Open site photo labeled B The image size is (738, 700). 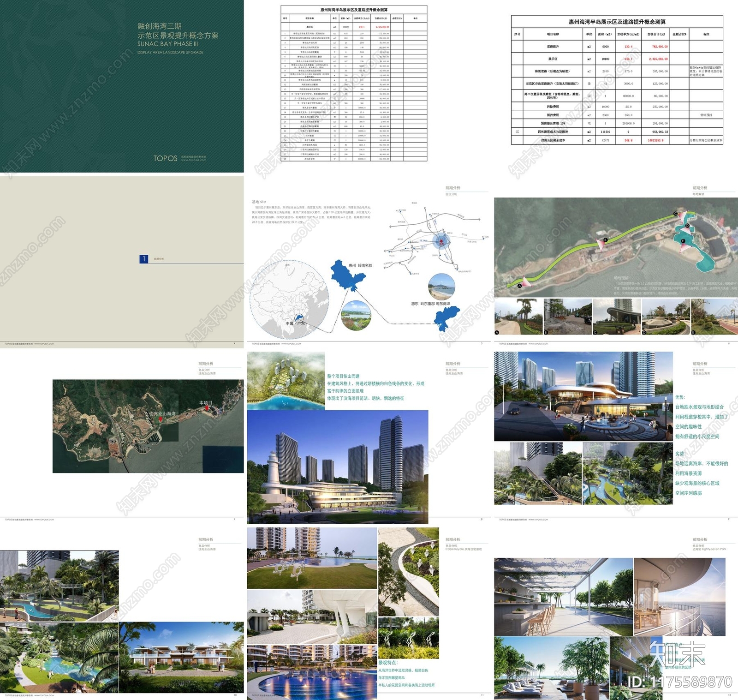pos(567,317)
